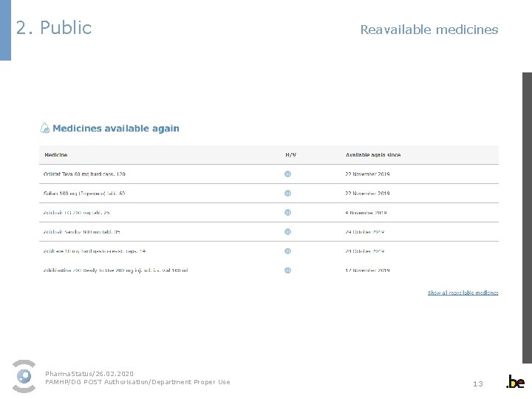Click the FAMHP/DG POST Authorisation footer line
The width and height of the screenshot is (532, 399).
137,382
